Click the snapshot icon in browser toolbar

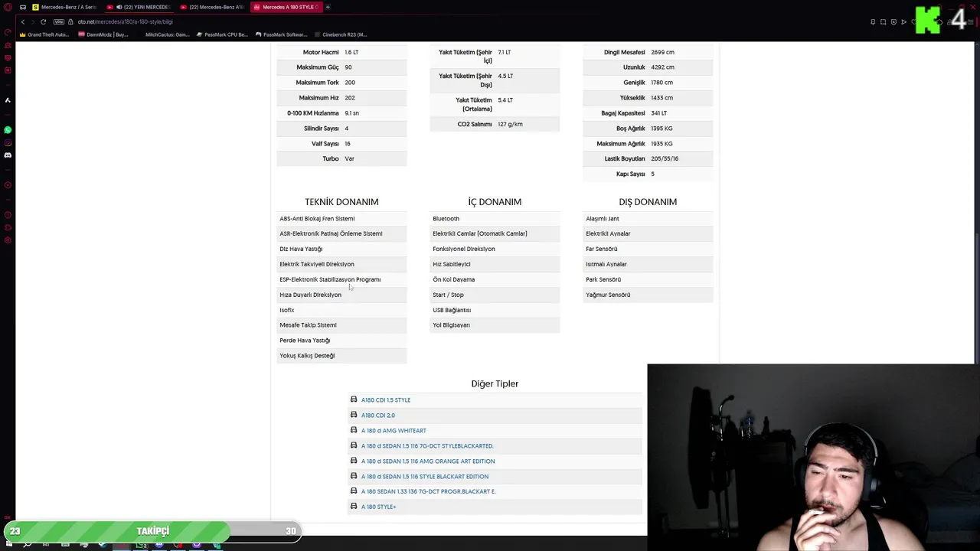tap(883, 21)
